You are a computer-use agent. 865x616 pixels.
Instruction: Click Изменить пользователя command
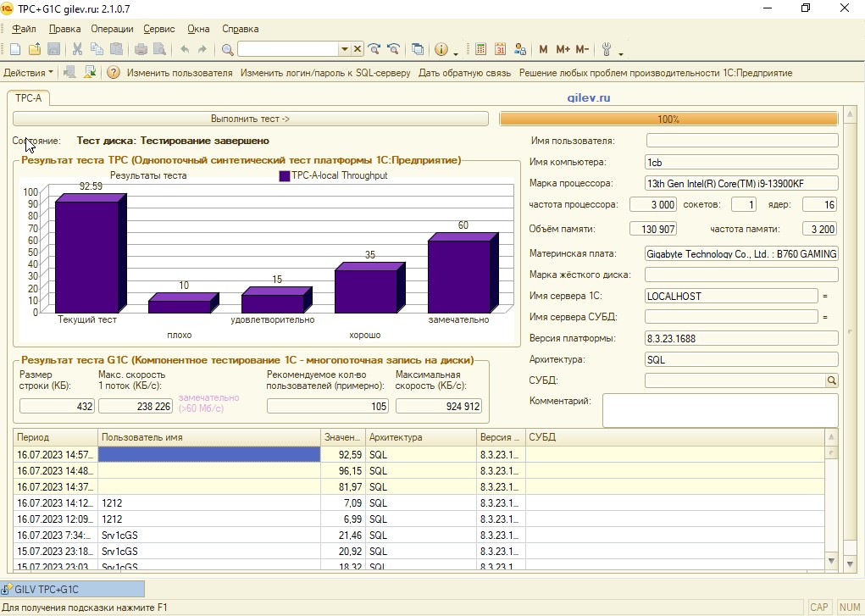pos(180,73)
